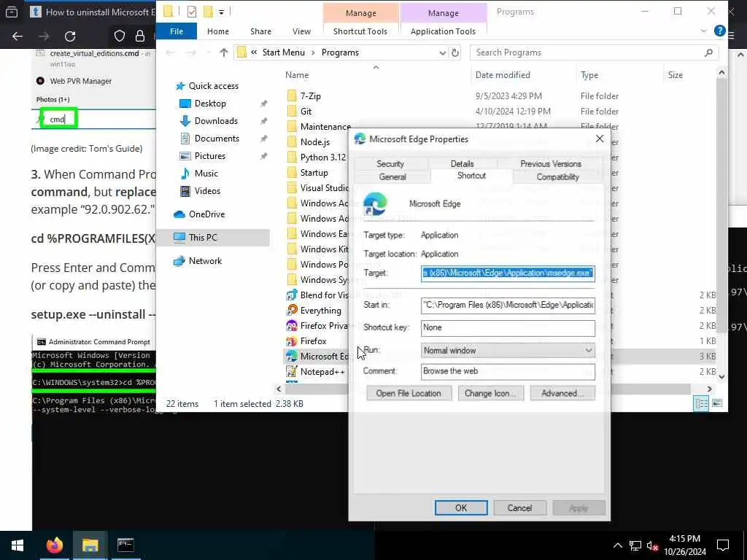Select the Blend for Visual Studio shortcut icon
747x560 pixels.
point(292,295)
